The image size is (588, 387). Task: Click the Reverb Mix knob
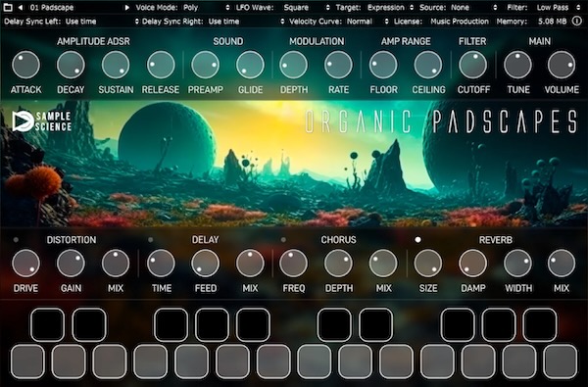coord(562,264)
